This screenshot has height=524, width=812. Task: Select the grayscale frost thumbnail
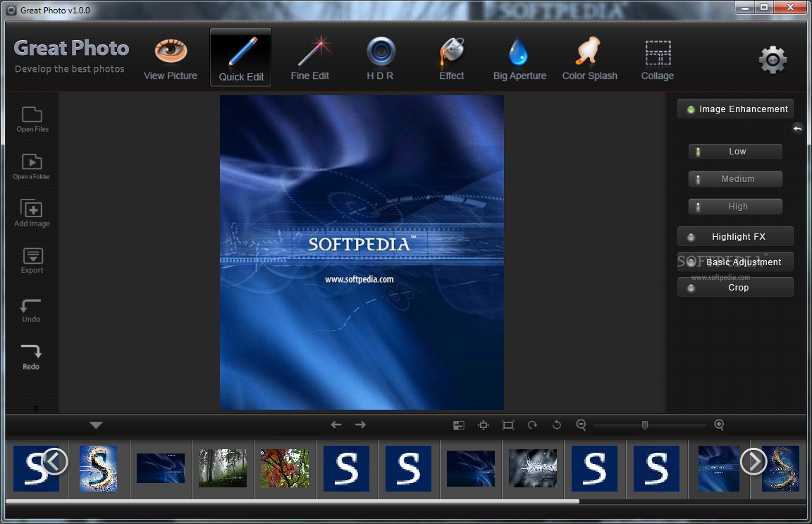(532, 468)
